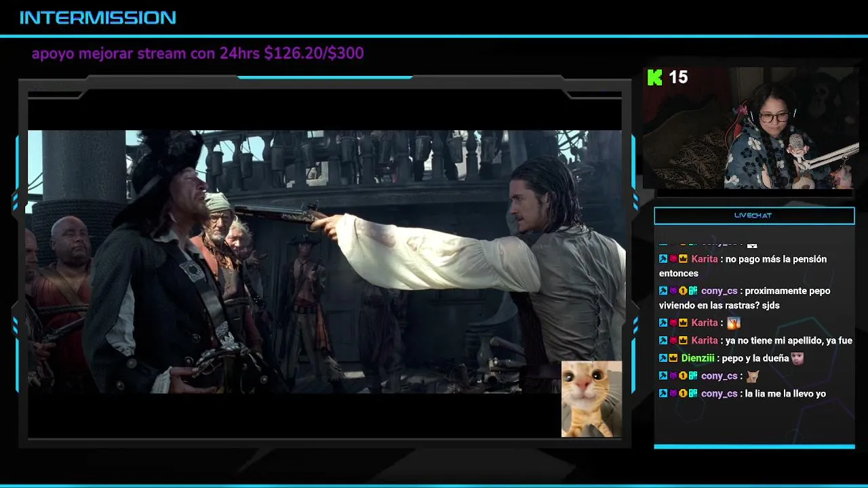Click the gold 1 badge on cony_cs's cat emote message
Image resolution: width=868 pixels, height=488 pixels.
click(683, 375)
